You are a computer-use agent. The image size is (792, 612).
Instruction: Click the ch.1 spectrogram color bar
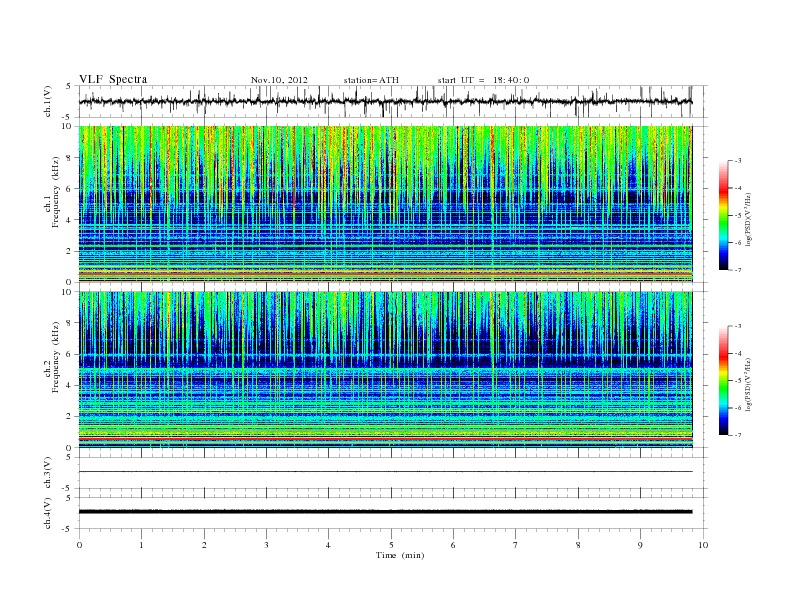click(723, 215)
